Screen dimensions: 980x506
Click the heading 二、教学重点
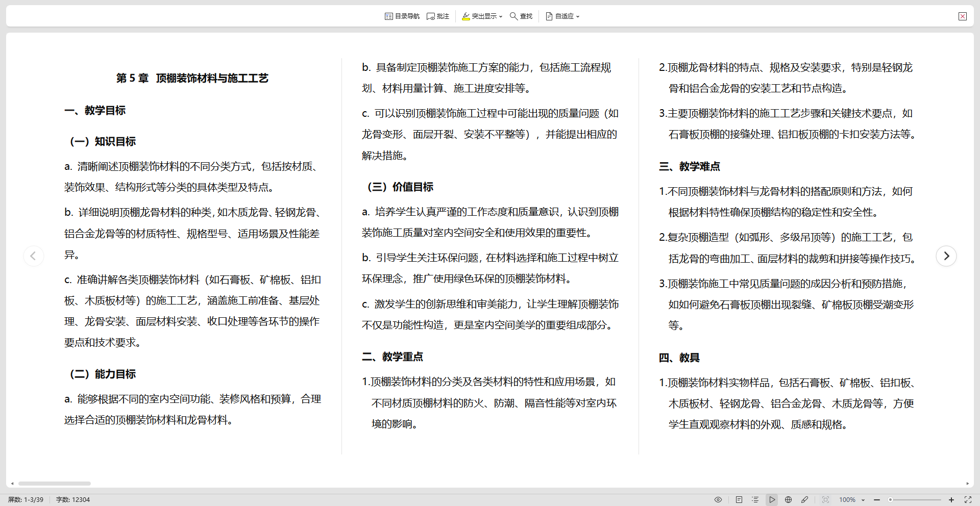pos(393,357)
